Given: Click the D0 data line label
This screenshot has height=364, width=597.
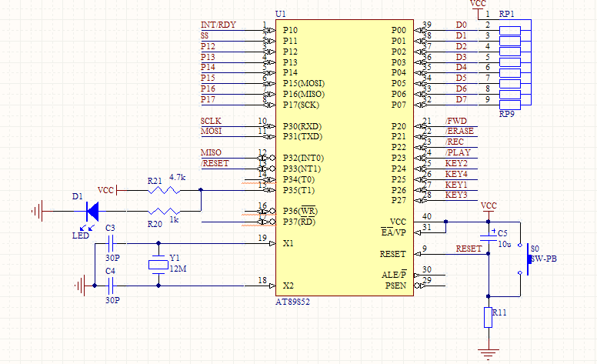Looking at the screenshot, I should tap(461, 25).
